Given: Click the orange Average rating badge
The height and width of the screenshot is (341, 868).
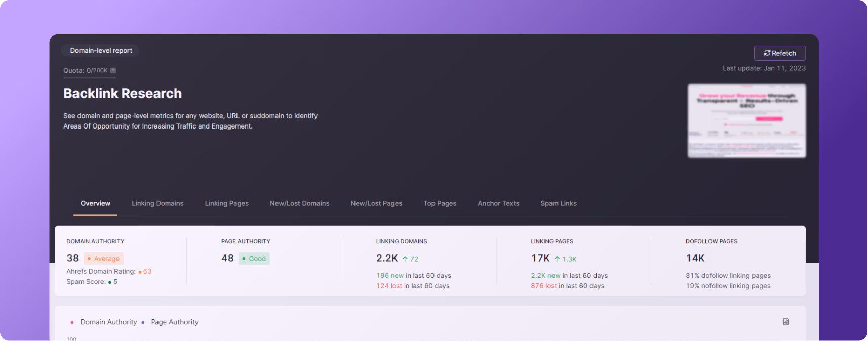Looking at the screenshot, I should tap(104, 259).
